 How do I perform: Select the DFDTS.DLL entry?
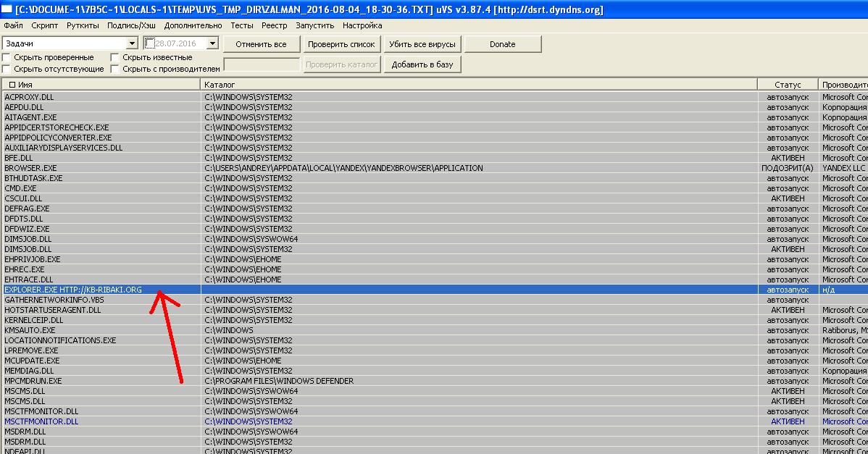pyautogui.click(x=23, y=219)
